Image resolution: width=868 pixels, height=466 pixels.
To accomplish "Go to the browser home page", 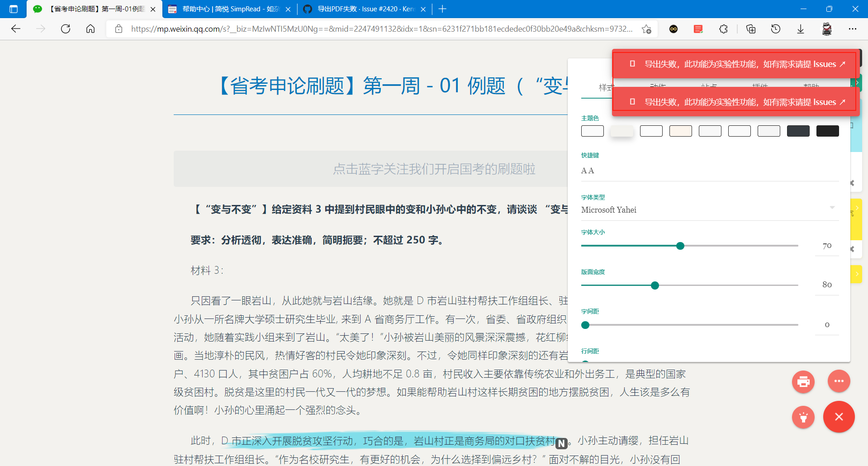I will click(90, 29).
